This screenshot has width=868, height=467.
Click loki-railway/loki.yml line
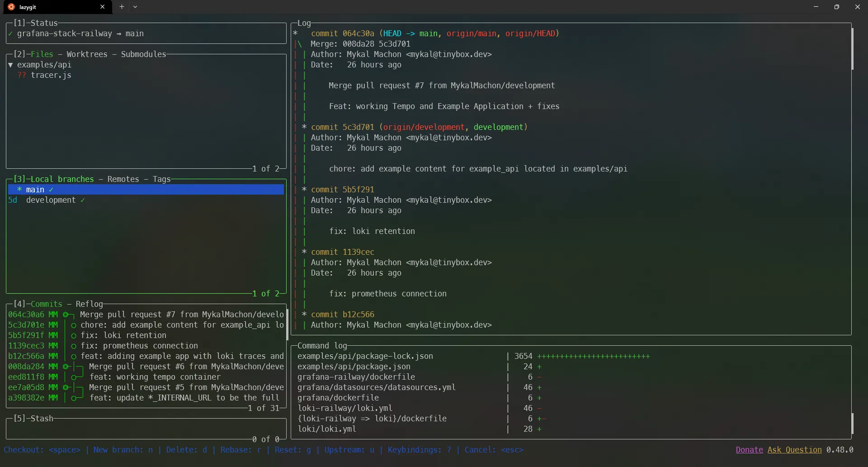coord(344,408)
